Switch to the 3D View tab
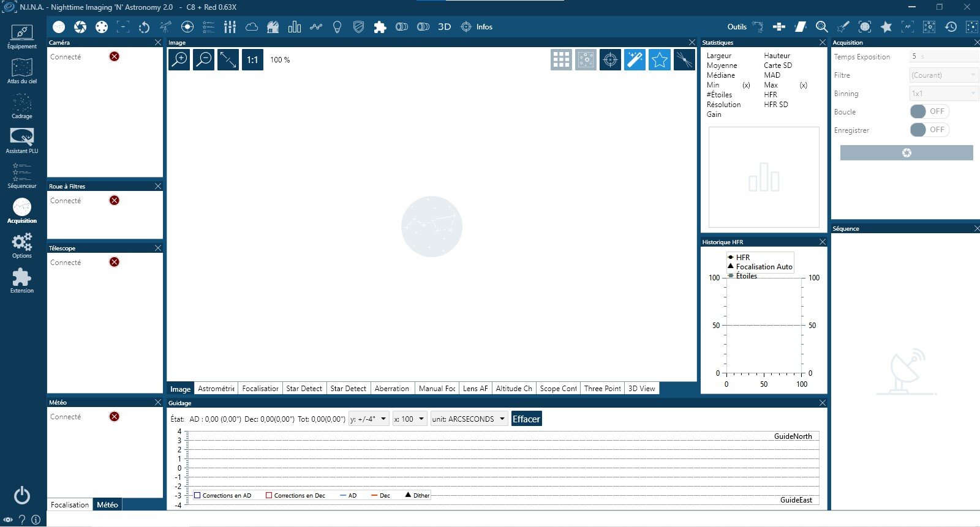The height and width of the screenshot is (527, 980). 642,389
